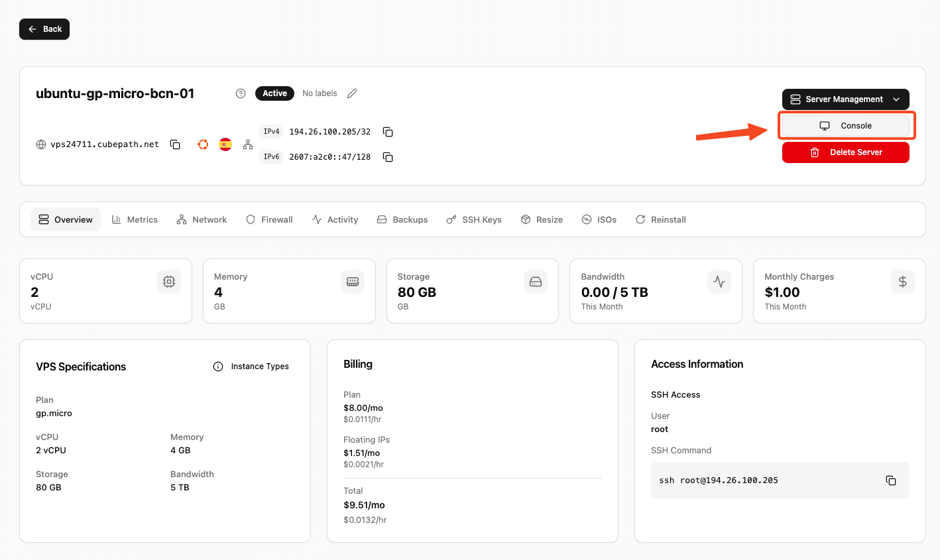Click the Spain flag location icon

(x=225, y=144)
